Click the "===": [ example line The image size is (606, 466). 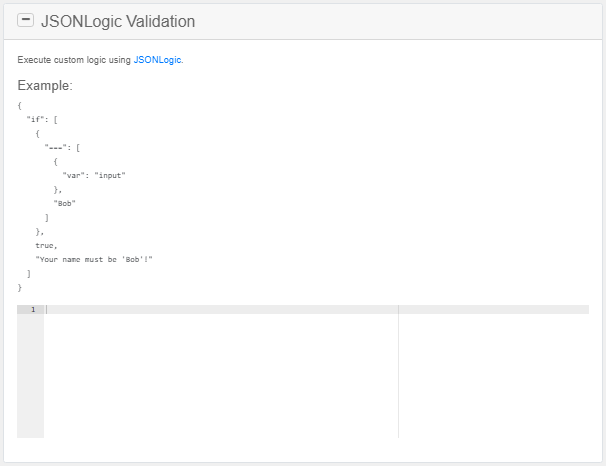[62, 148]
